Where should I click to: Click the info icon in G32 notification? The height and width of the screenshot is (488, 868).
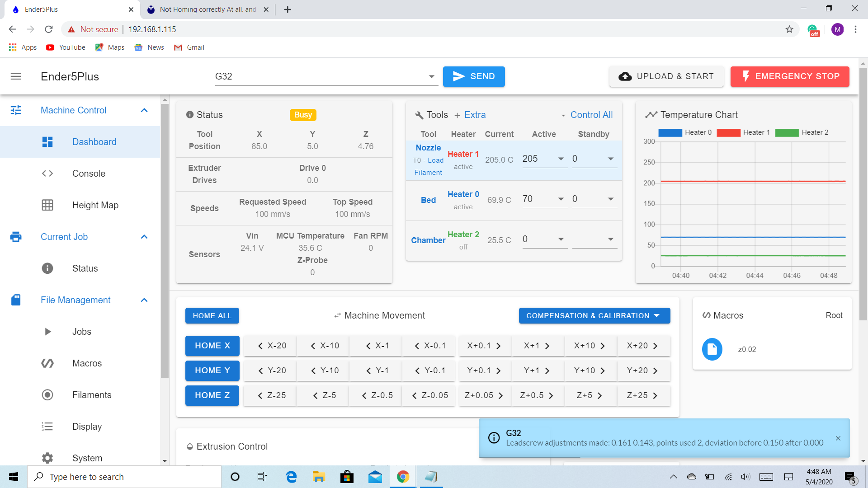point(494,438)
